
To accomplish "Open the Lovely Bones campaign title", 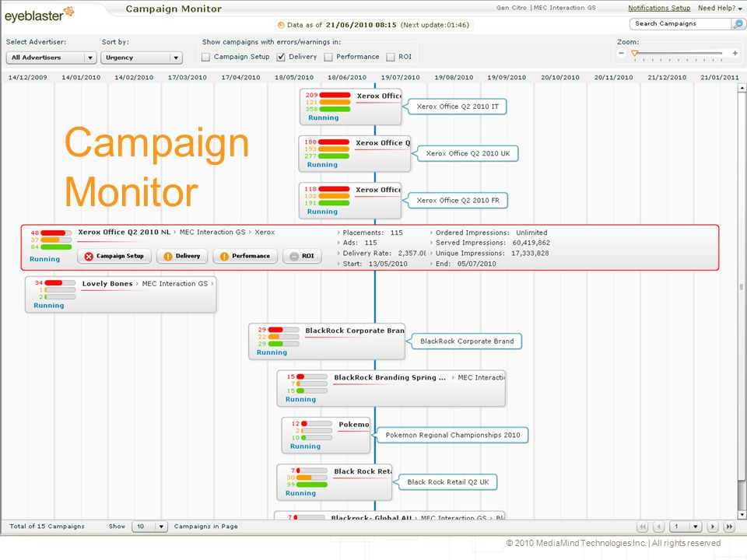I will [x=107, y=284].
